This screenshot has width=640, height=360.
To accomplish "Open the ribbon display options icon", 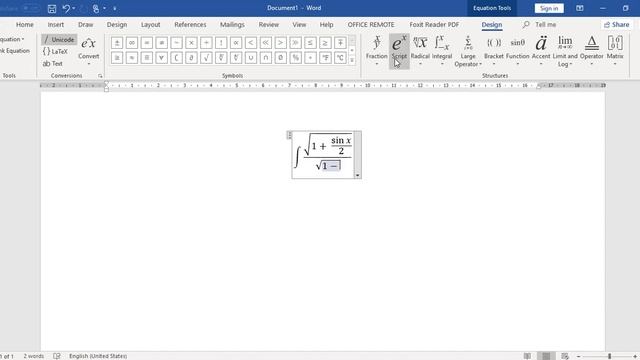I will point(580,8).
